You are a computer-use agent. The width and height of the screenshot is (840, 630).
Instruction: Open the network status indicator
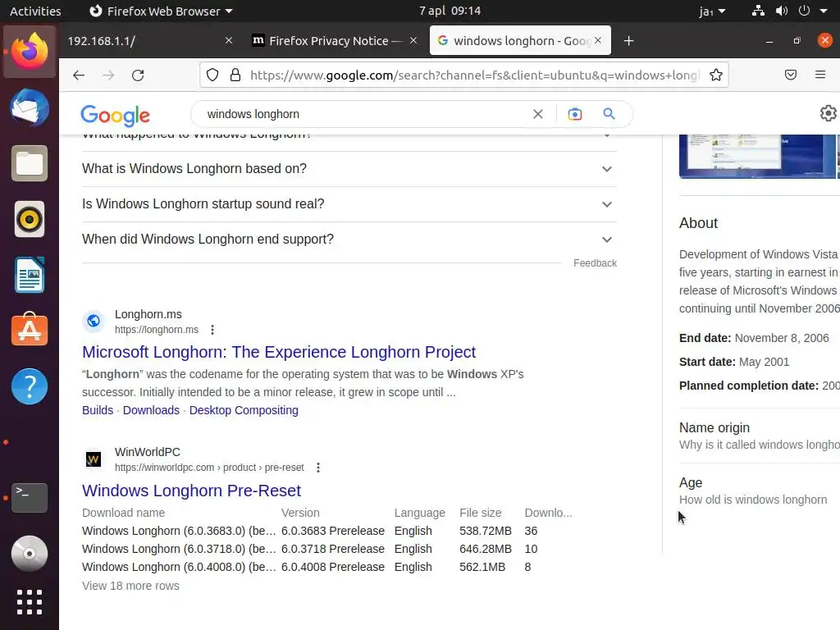[758, 11]
